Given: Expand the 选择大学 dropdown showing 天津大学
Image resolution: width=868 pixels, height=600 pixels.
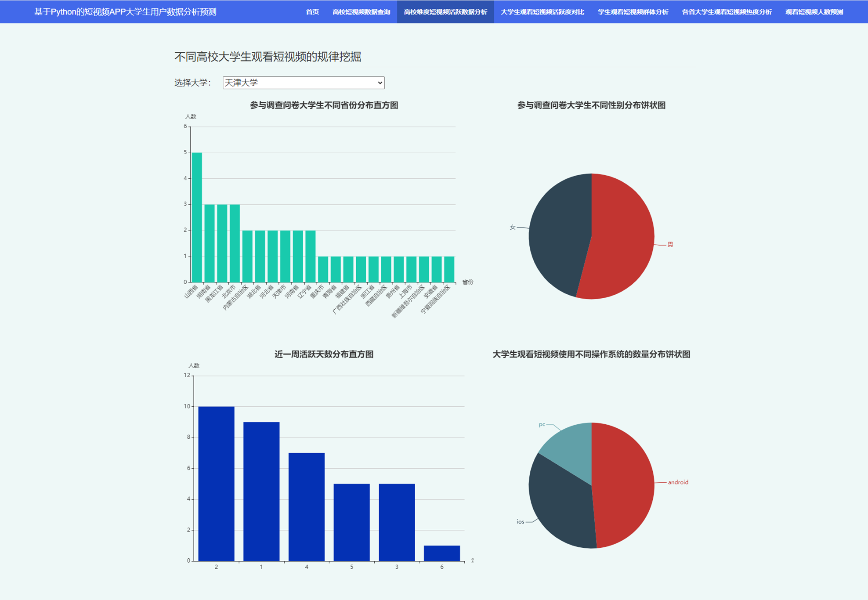Looking at the screenshot, I should pos(303,83).
